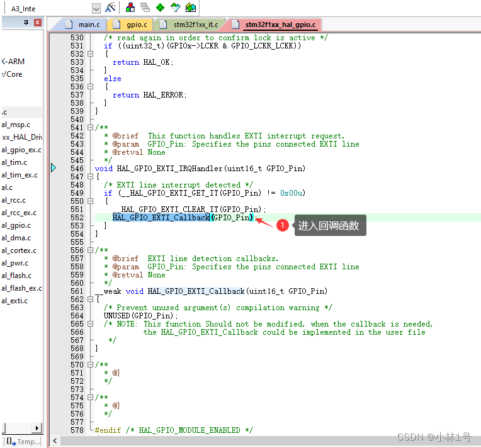
Task: Collapse the code block at line 532
Action: pyautogui.click(x=90, y=54)
